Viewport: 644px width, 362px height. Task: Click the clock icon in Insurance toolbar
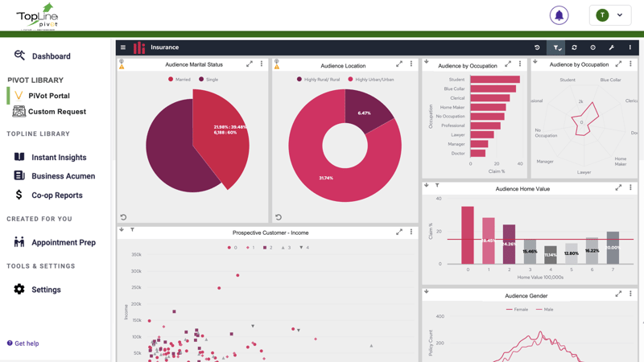(x=592, y=47)
